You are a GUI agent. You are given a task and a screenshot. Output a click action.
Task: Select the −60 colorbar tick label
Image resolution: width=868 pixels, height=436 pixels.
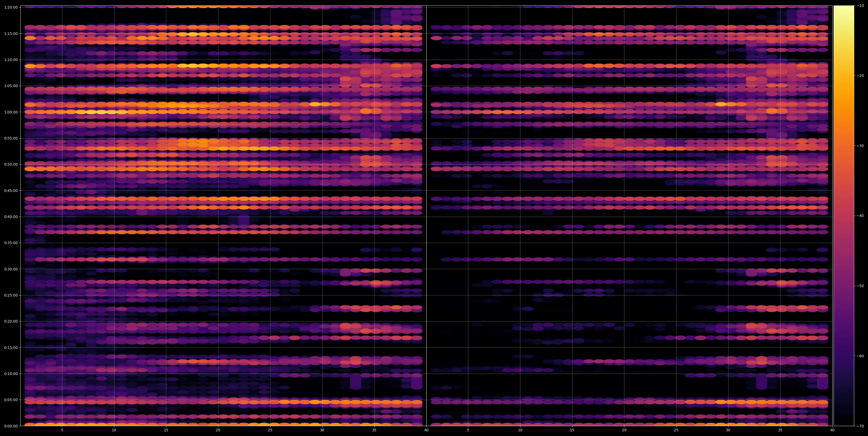coord(860,356)
